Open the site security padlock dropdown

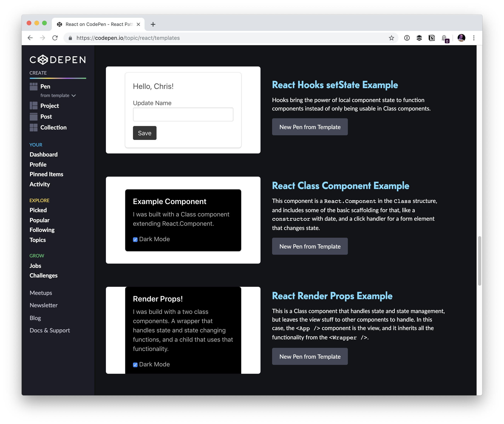tap(70, 38)
